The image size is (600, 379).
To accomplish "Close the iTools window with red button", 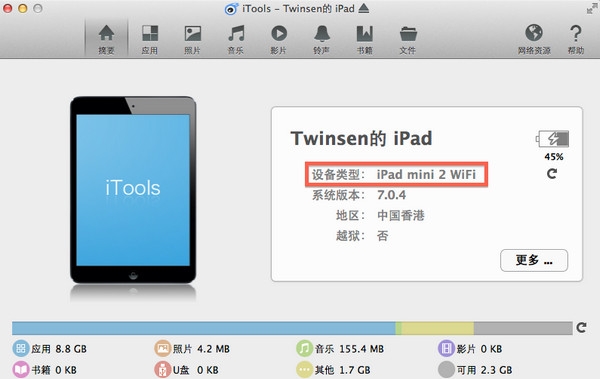I will [x=7, y=8].
